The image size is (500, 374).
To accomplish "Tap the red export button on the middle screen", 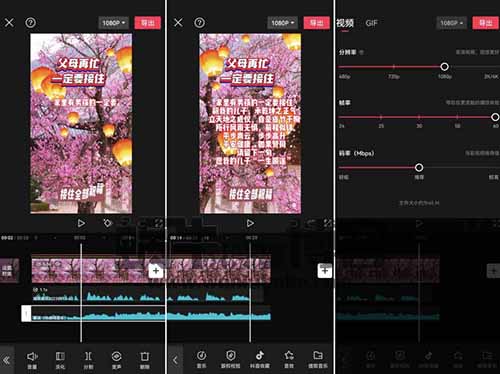I will [x=317, y=23].
